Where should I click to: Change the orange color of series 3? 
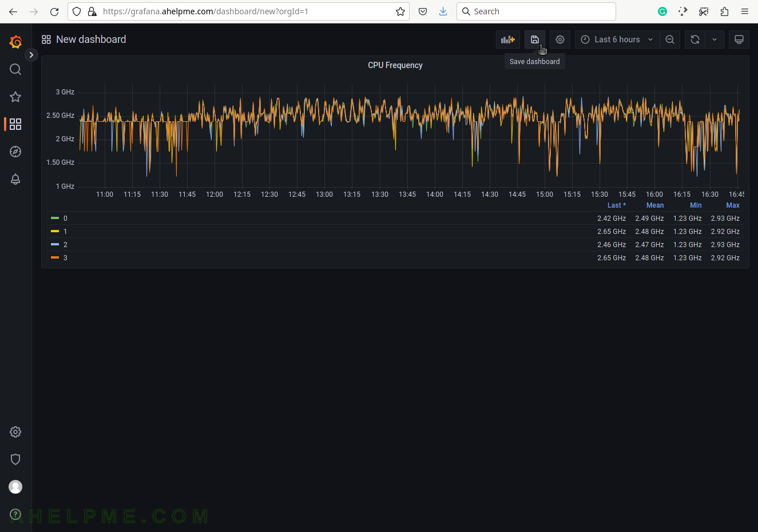[x=55, y=257]
